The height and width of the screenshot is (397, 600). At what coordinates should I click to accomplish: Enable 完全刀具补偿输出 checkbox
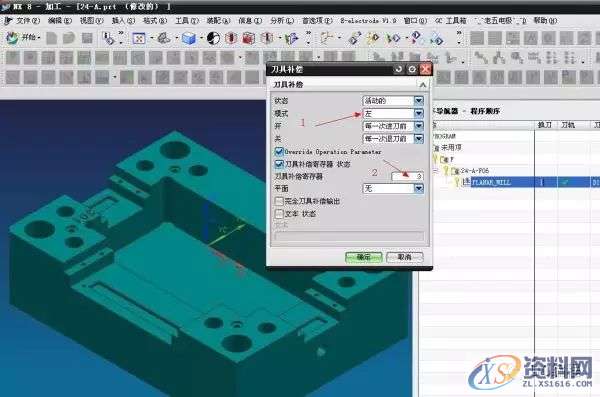pos(279,201)
